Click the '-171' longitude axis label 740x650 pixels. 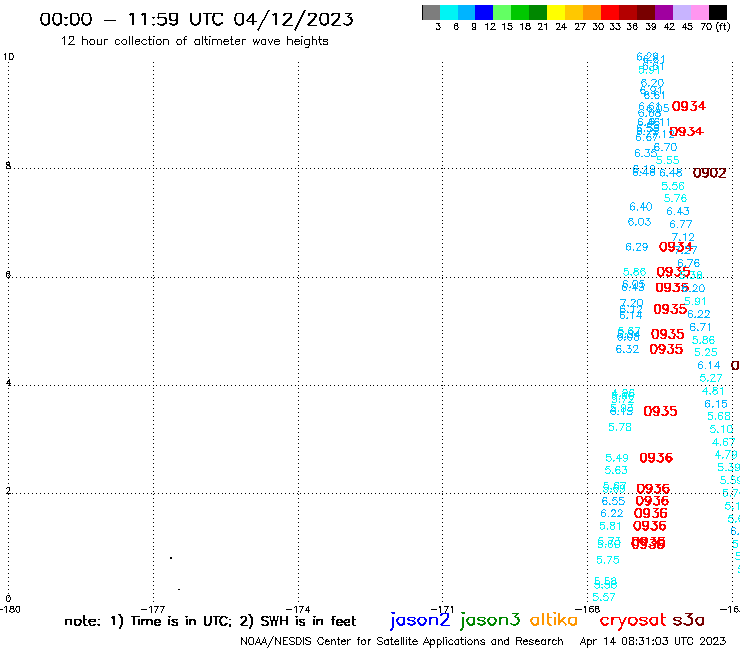(x=442, y=609)
